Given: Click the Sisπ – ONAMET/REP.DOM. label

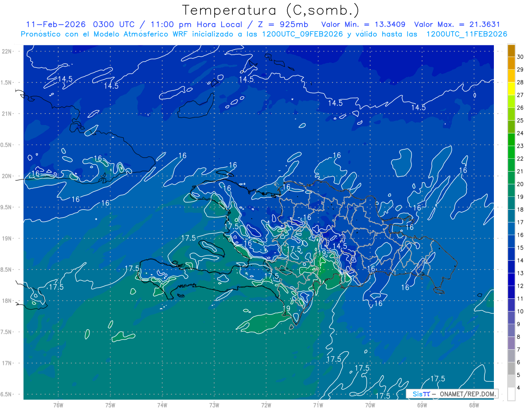Looking at the screenshot, I should (x=452, y=394).
